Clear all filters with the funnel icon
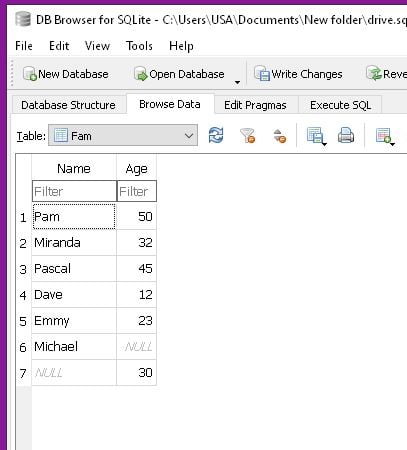The width and height of the screenshot is (407, 450). pyautogui.click(x=248, y=136)
